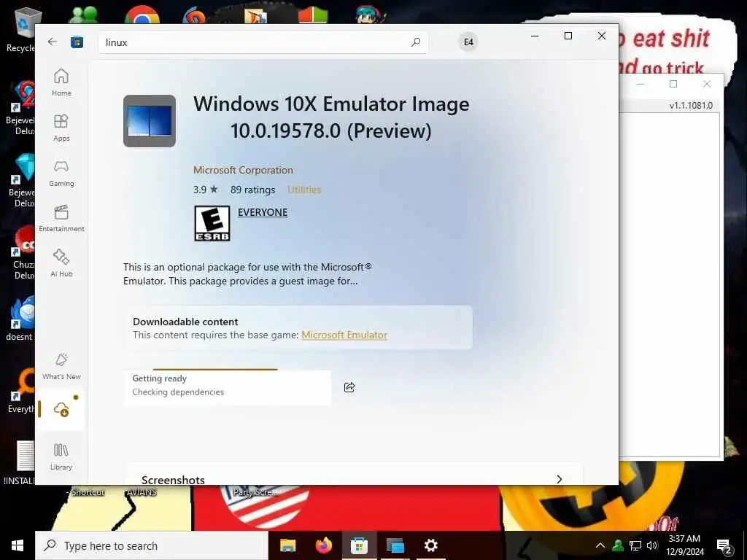
Task: Expand the Screenshots section chevron
Action: (x=560, y=478)
